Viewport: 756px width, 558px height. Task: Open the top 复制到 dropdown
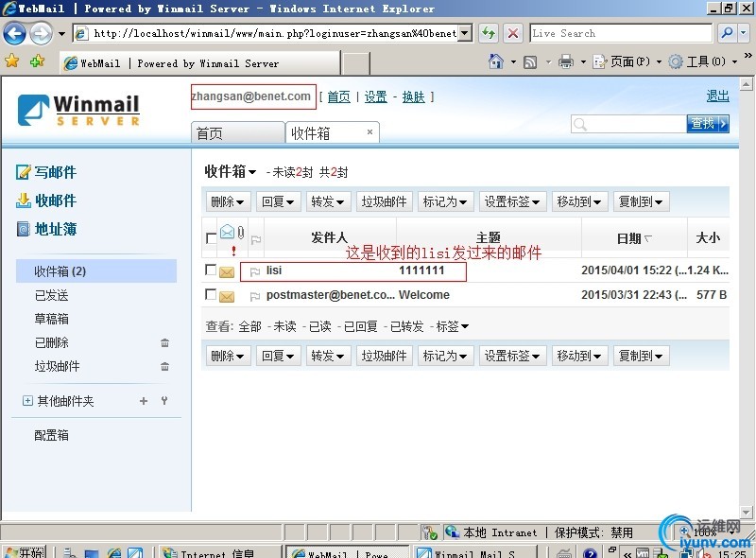point(641,201)
